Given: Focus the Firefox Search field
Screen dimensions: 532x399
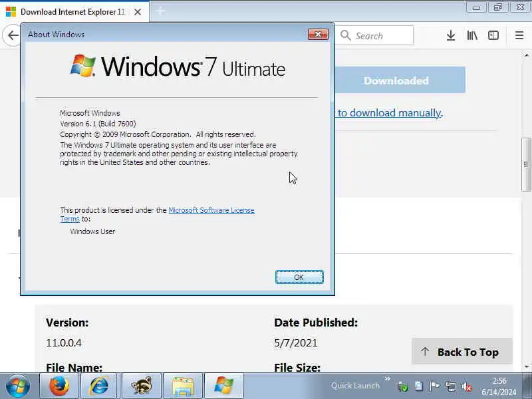Looking at the screenshot, I should click(x=374, y=35).
